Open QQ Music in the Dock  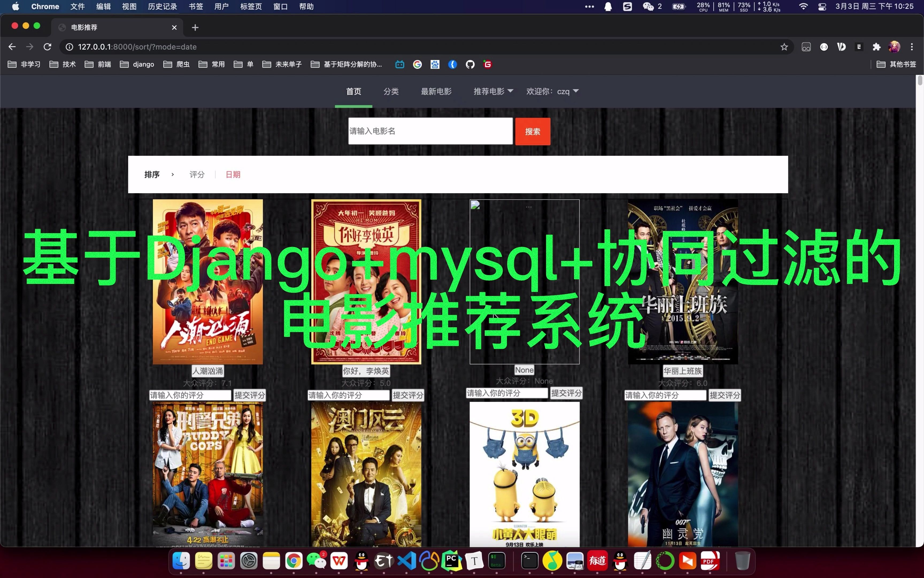[552, 561]
